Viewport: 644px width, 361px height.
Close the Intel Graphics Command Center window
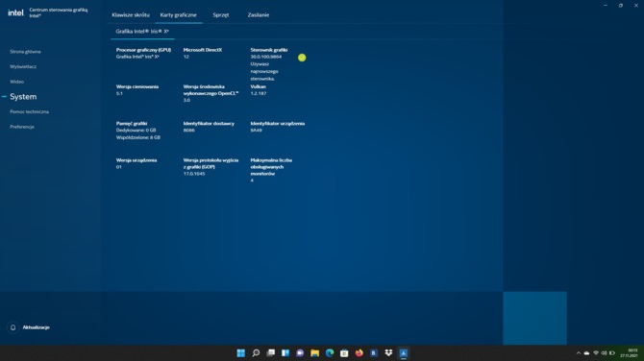click(x=635, y=6)
